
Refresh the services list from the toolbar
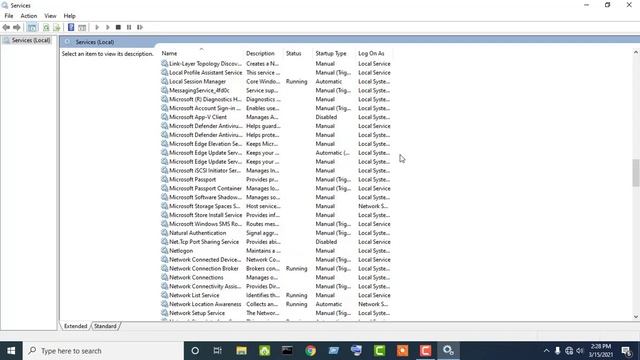pyautogui.click(x=46, y=27)
